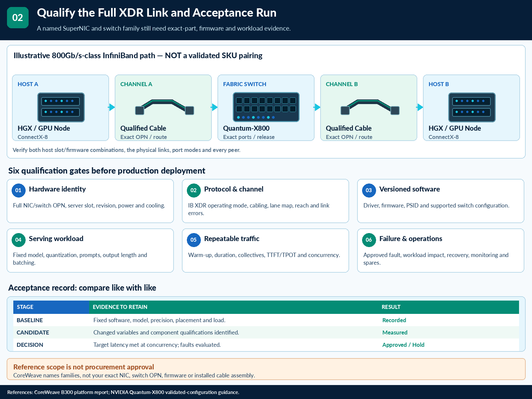Click the 02 Protocol & channel badge
The width and height of the screenshot is (532, 399).
[x=194, y=190]
